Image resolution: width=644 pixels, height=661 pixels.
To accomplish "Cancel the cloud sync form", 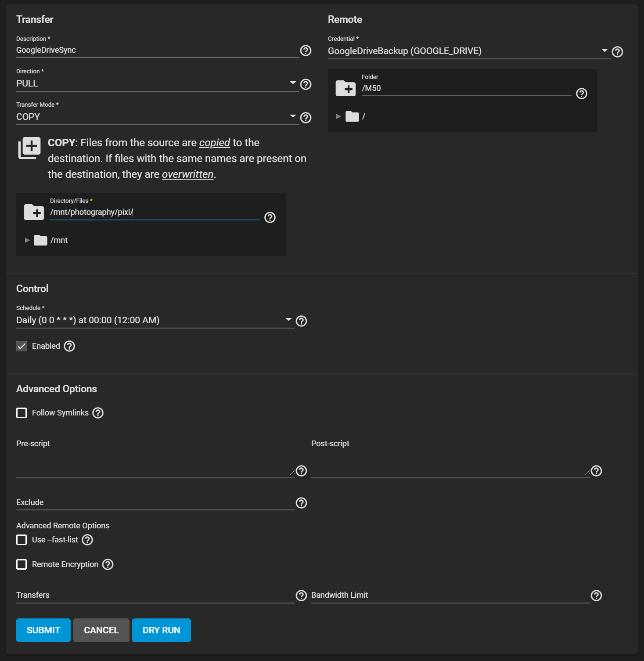I will 101,630.
